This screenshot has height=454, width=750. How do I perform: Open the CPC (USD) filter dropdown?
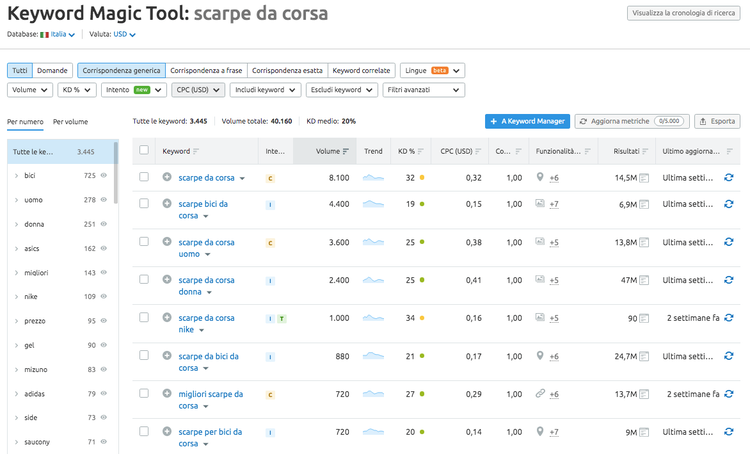click(198, 90)
